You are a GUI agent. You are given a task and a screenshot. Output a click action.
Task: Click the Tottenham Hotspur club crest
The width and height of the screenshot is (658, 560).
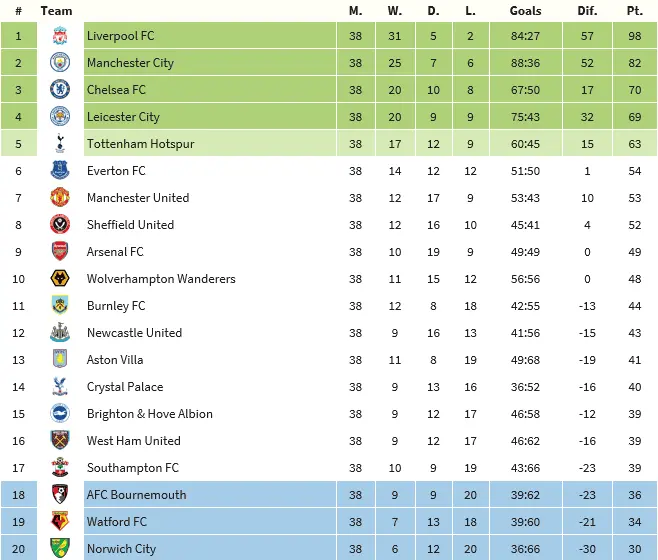click(60, 144)
